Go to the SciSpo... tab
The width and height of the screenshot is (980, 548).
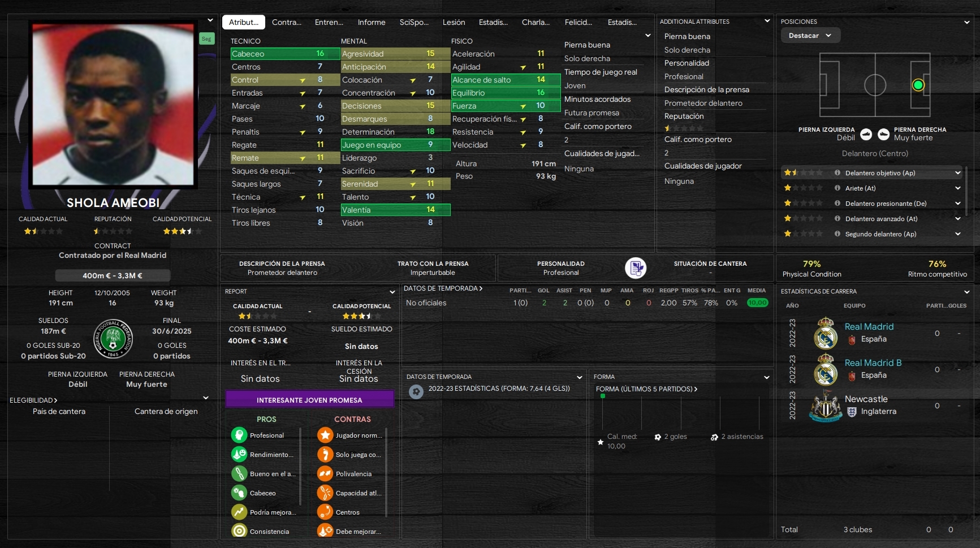pyautogui.click(x=414, y=22)
